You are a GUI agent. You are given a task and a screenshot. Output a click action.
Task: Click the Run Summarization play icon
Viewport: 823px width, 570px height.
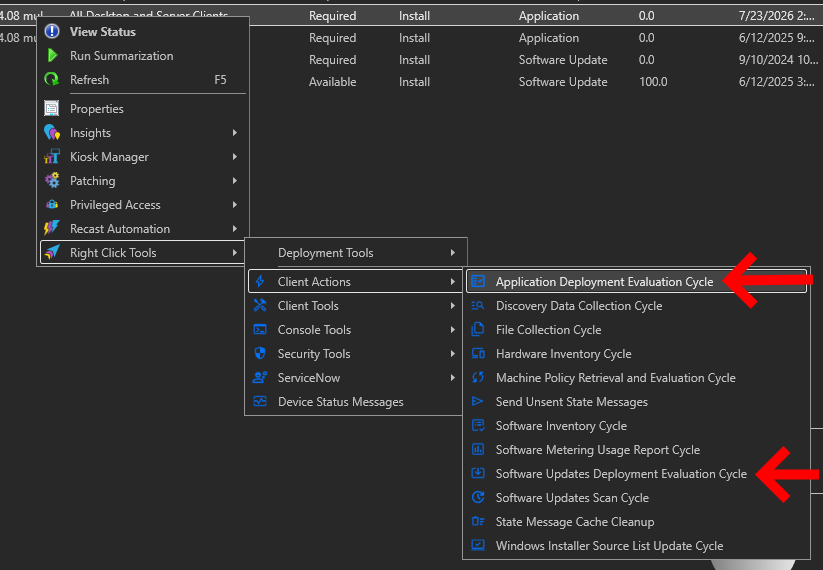pos(52,56)
